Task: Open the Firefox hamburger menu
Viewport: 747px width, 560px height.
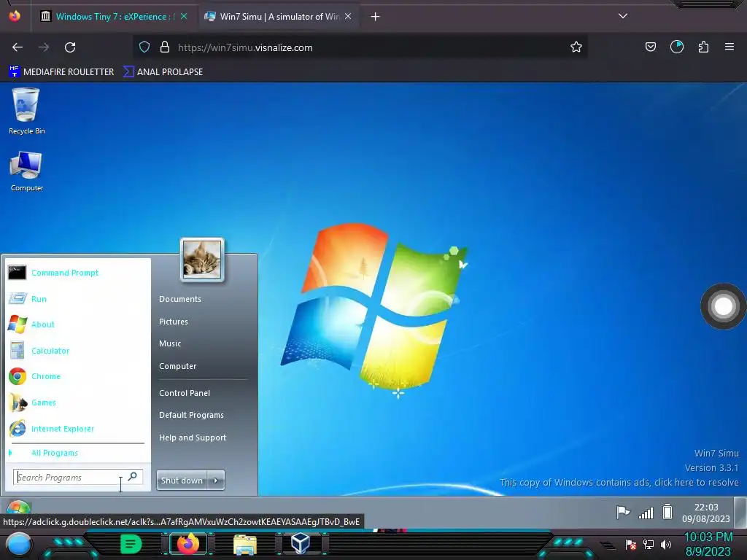Action: click(x=729, y=47)
